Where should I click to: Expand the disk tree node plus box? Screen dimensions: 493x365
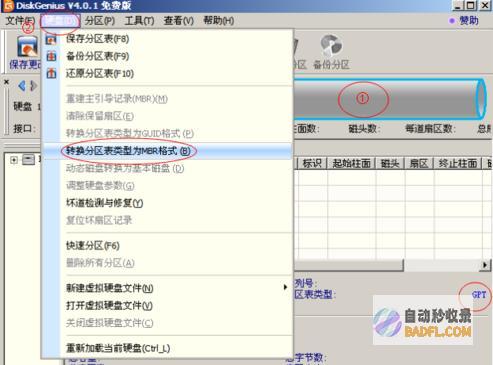(x=14, y=160)
